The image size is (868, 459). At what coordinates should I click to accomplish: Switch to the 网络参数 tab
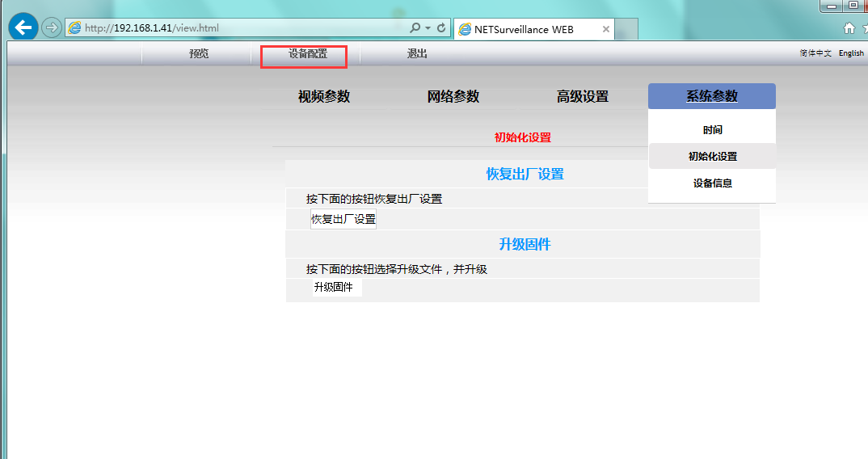(x=453, y=96)
